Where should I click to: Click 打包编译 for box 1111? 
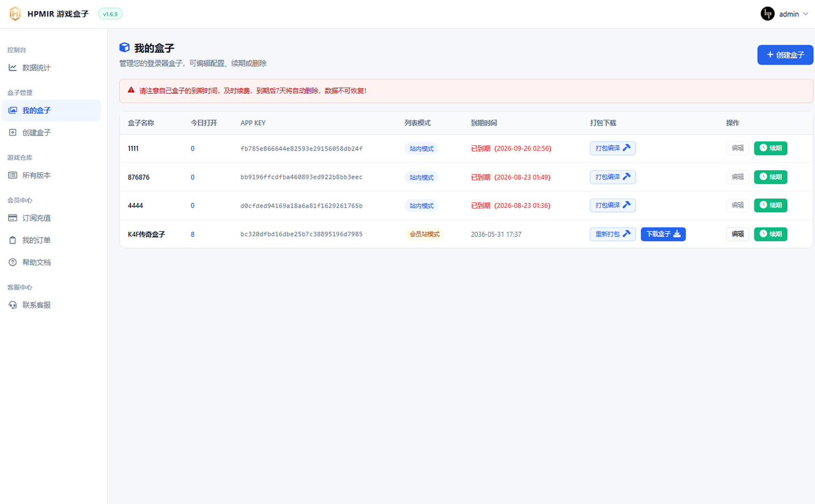tap(612, 148)
